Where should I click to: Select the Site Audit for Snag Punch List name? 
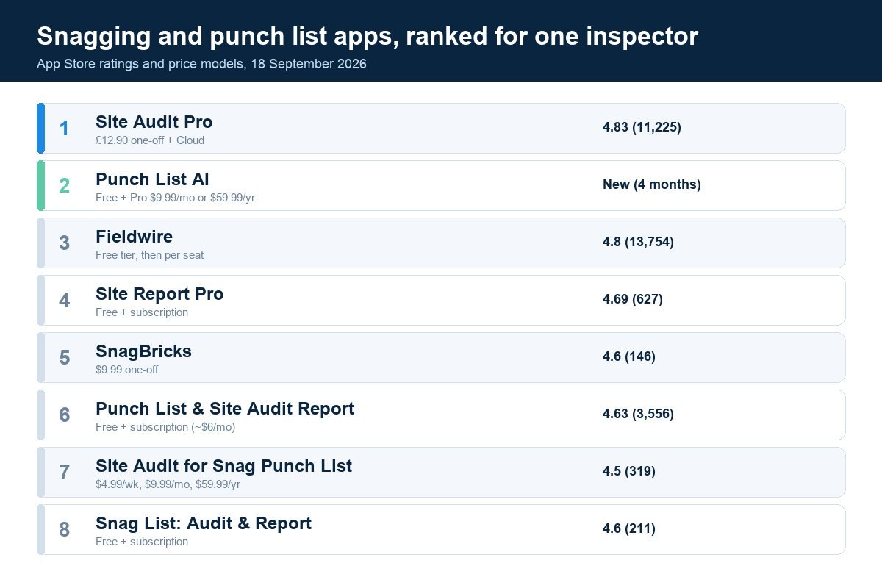[x=224, y=466]
